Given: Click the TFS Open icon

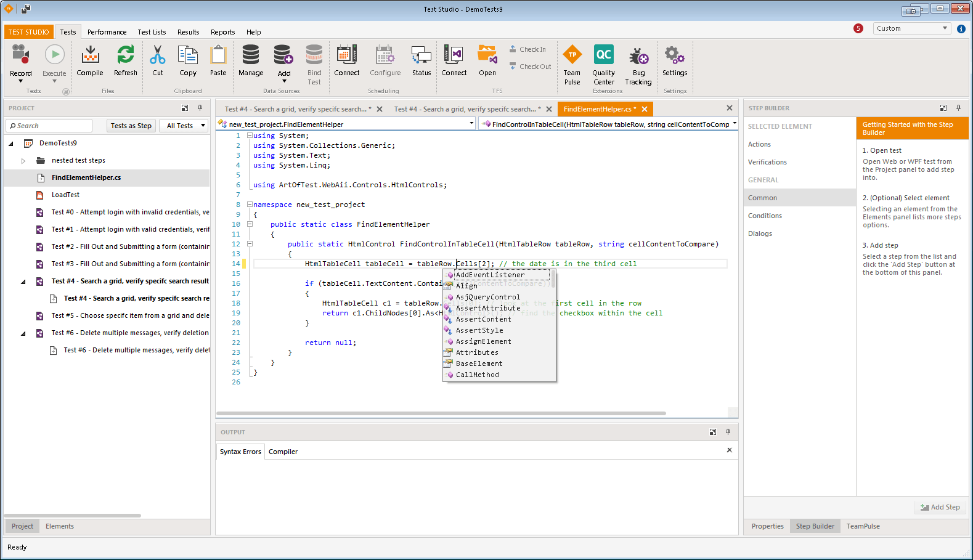Looking at the screenshot, I should click(487, 55).
